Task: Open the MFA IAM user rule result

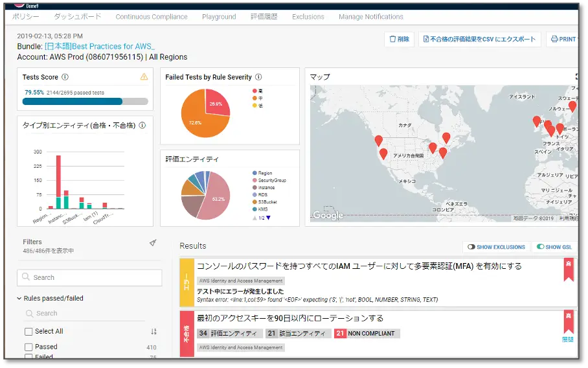Action: click(359, 266)
